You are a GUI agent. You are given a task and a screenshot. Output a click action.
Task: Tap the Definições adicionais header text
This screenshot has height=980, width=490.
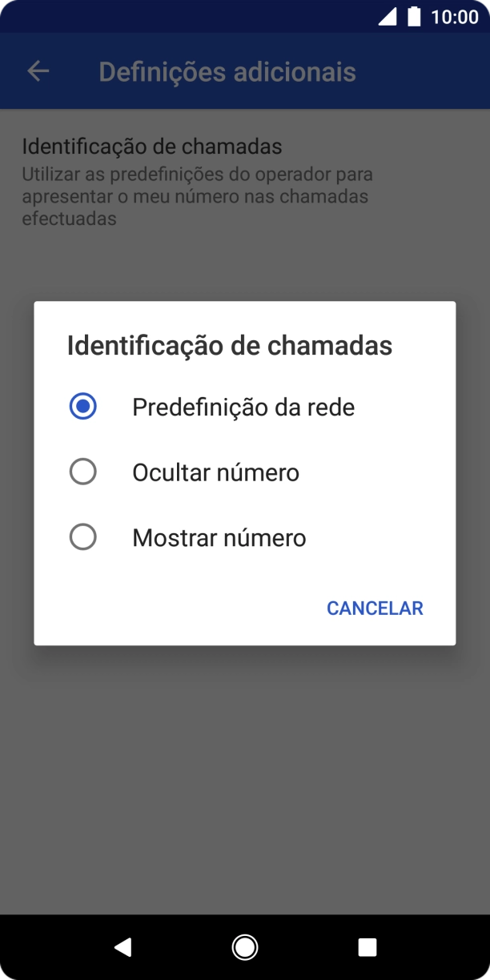click(x=227, y=72)
